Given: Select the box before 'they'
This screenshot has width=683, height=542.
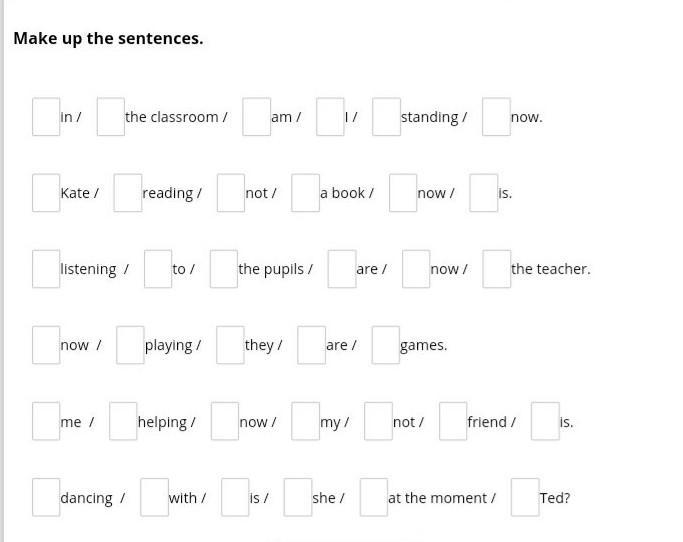Looking at the screenshot, I should [x=230, y=345].
